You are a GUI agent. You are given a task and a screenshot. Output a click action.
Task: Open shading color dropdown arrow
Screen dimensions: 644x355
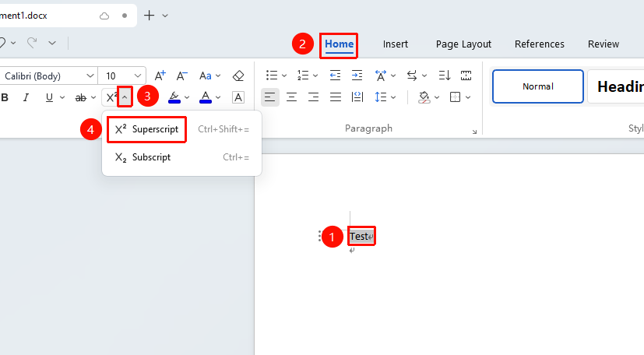pyautogui.click(x=437, y=97)
